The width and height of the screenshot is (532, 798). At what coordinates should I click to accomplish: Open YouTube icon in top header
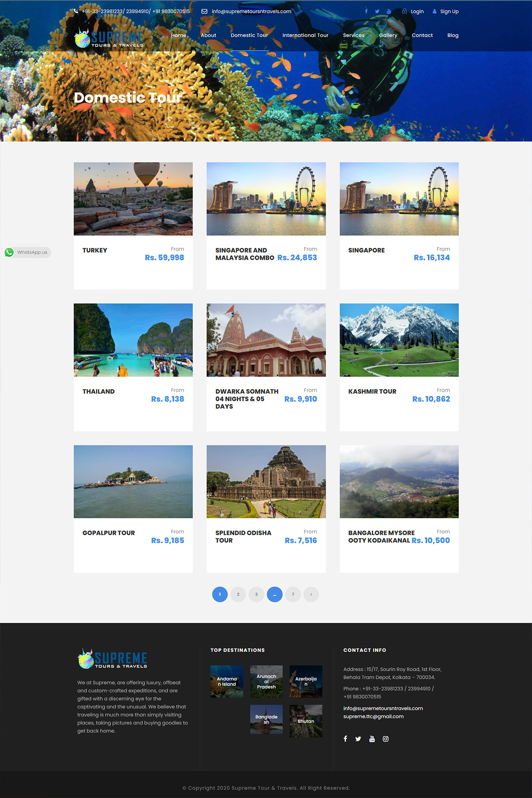(389, 11)
